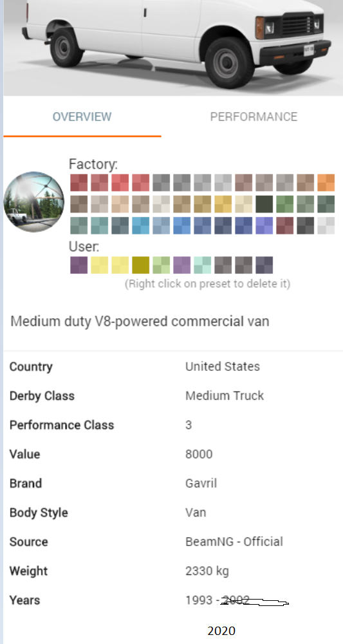Viewport: 343px width, 644px height.
Task: Select the periwinkle violet factory swatch
Action: (264, 225)
